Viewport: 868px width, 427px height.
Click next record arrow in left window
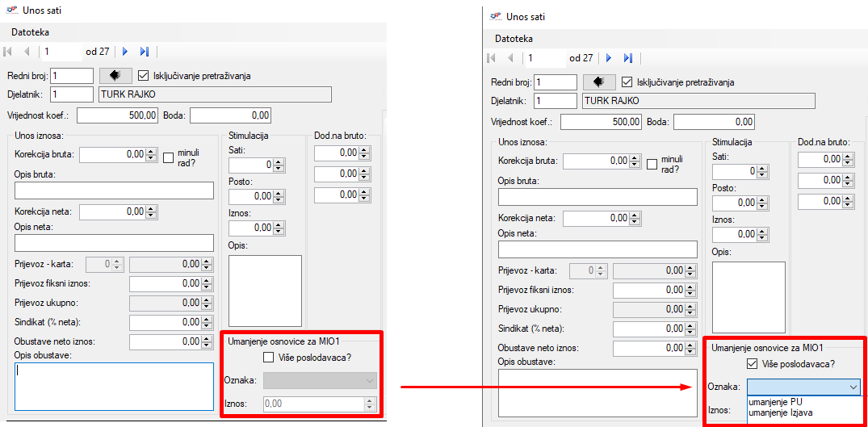[x=125, y=52]
